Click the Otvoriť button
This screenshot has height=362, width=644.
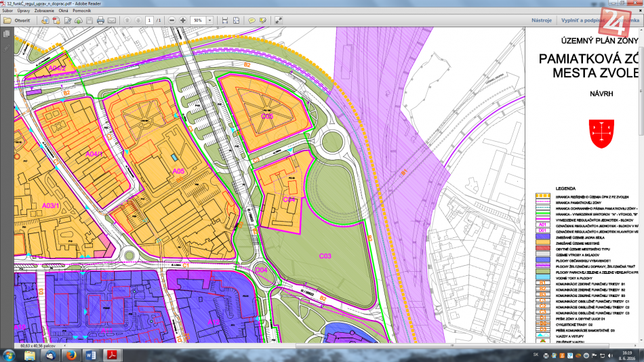18,21
